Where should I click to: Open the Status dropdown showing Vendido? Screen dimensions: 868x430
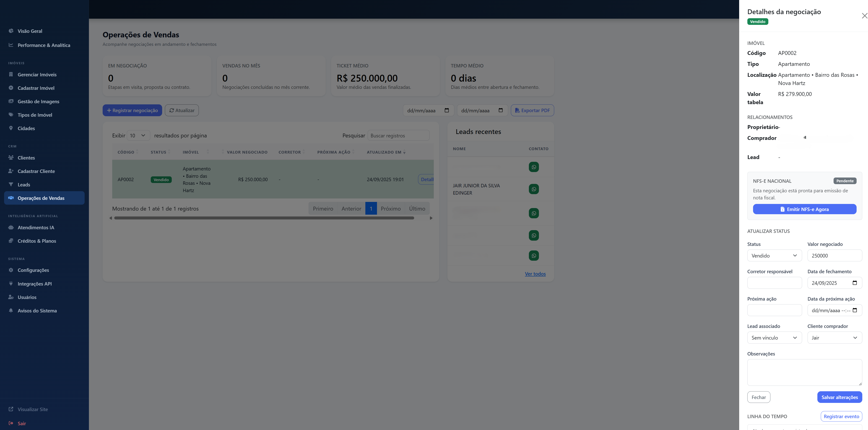click(x=774, y=256)
